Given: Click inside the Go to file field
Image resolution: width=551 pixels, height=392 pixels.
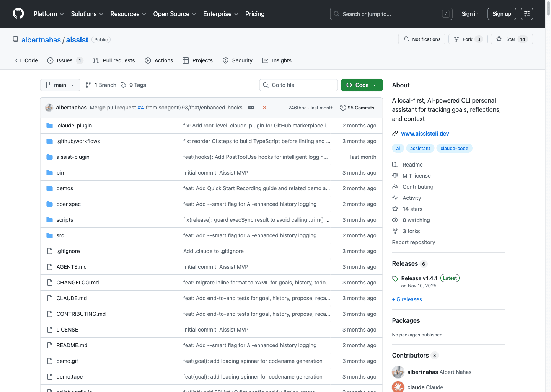Looking at the screenshot, I should point(298,85).
